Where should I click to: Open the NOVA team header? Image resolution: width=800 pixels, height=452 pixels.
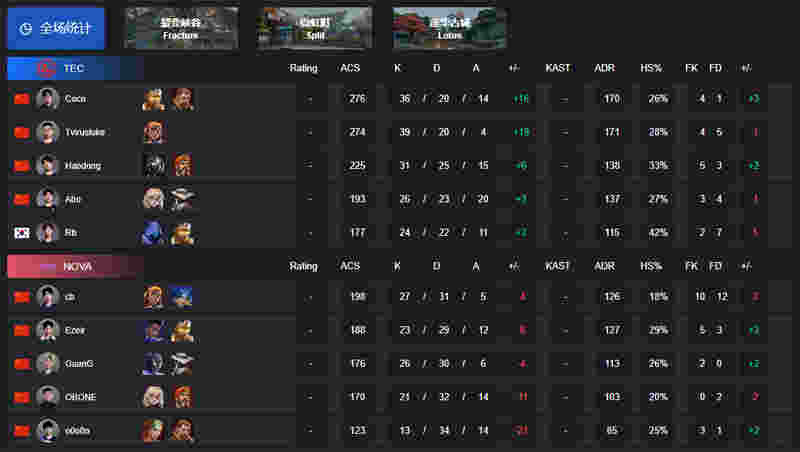click(75, 267)
